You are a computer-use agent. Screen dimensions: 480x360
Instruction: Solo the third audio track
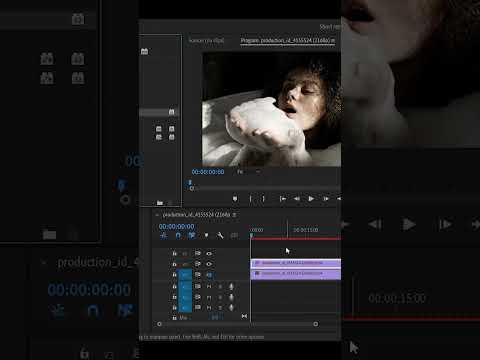tap(220, 307)
